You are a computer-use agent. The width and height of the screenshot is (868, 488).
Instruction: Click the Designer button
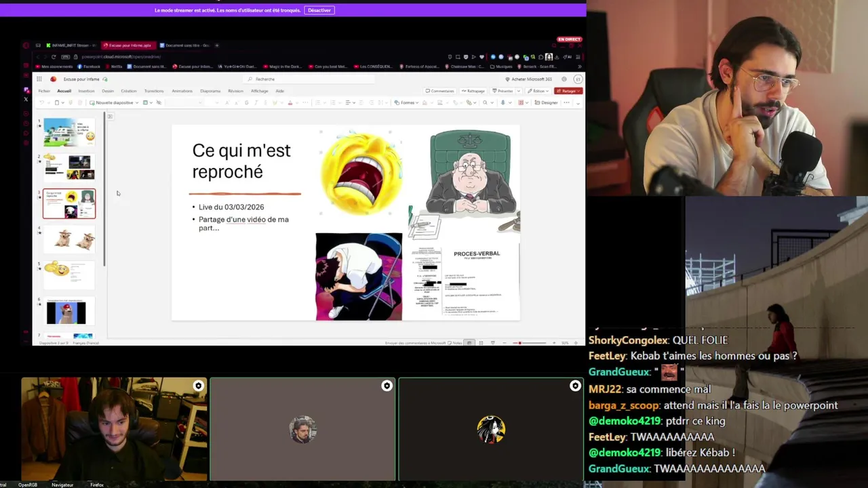point(546,102)
